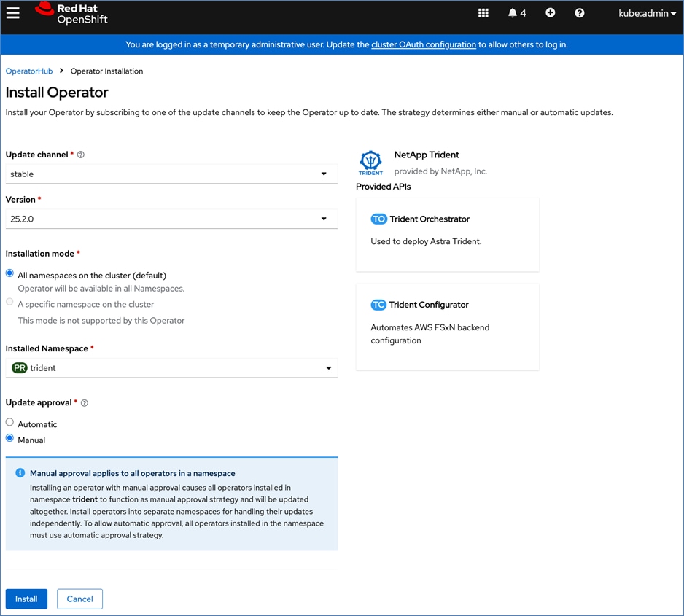This screenshot has height=616, width=684.
Task: Click the plus import icon
Action: 550,12
